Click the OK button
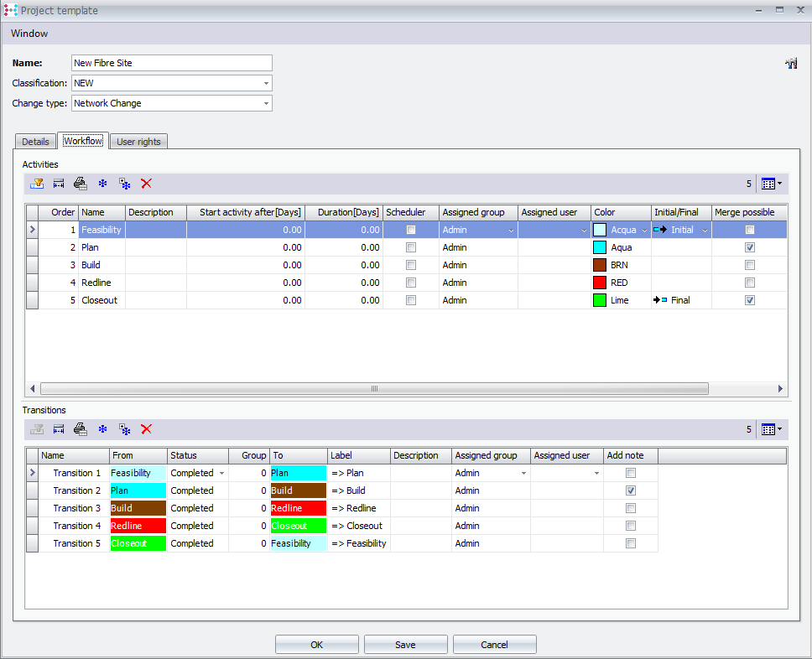The height and width of the screenshot is (659, 812). 317,645
